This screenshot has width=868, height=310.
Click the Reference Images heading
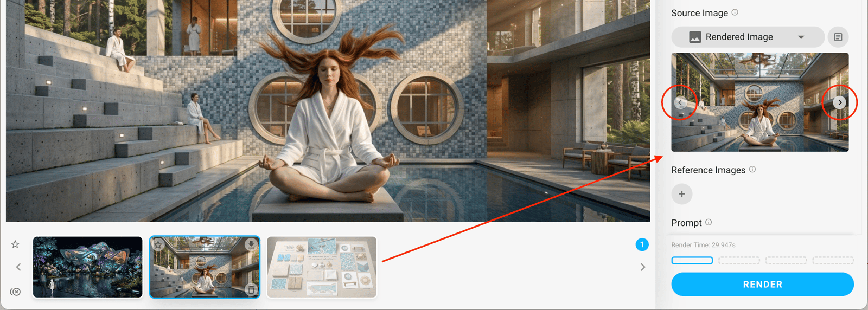click(x=708, y=170)
